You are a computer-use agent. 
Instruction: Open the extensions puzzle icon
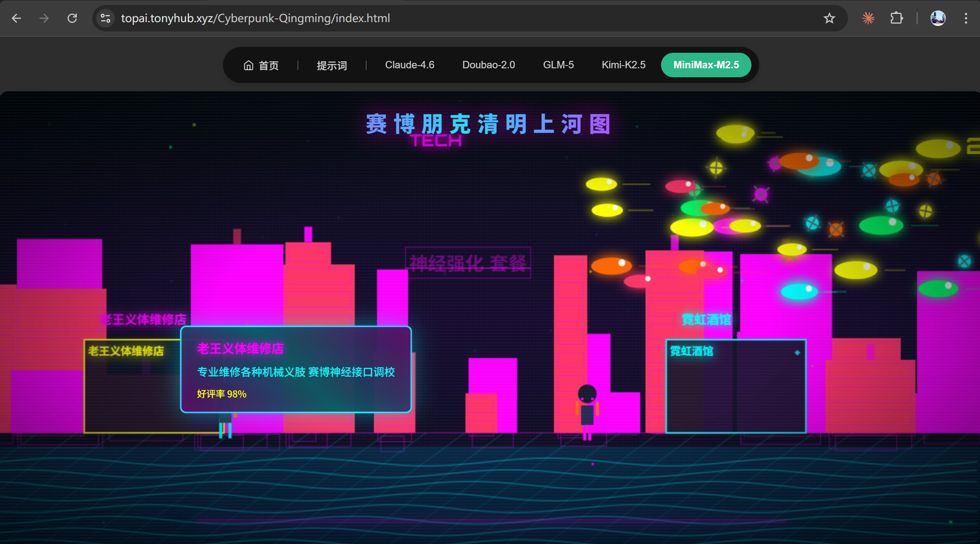point(896,18)
